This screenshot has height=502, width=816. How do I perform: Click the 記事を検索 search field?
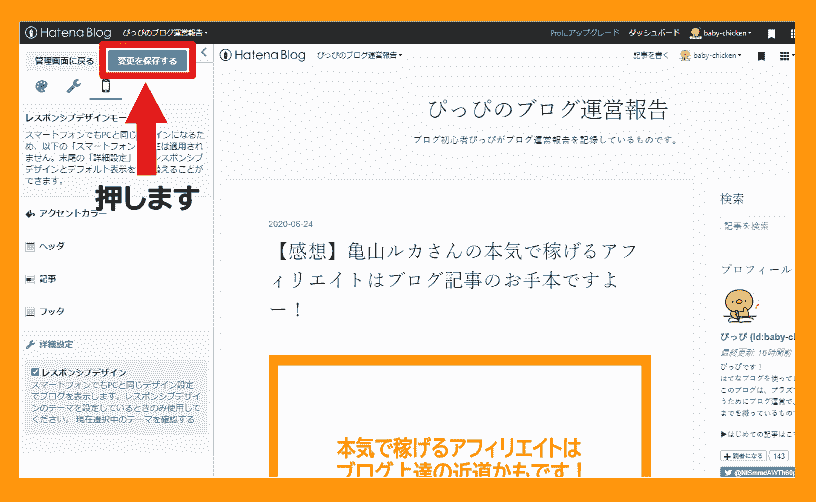tap(754, 226)
